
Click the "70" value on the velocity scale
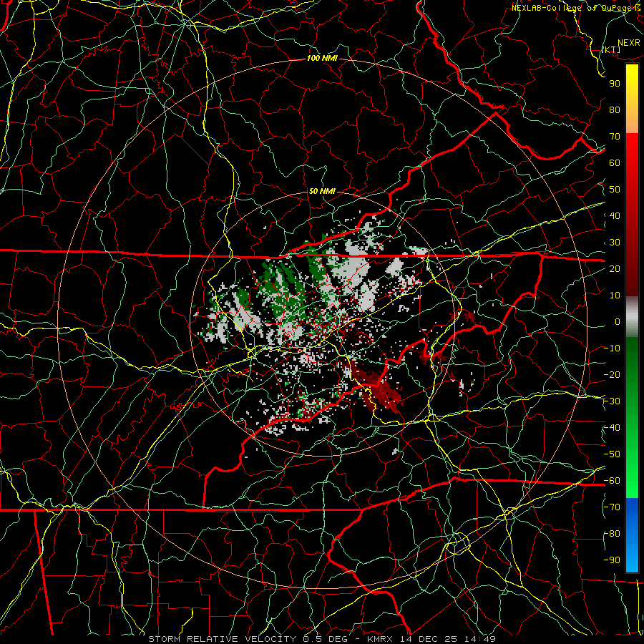click(x=615, y=137)
